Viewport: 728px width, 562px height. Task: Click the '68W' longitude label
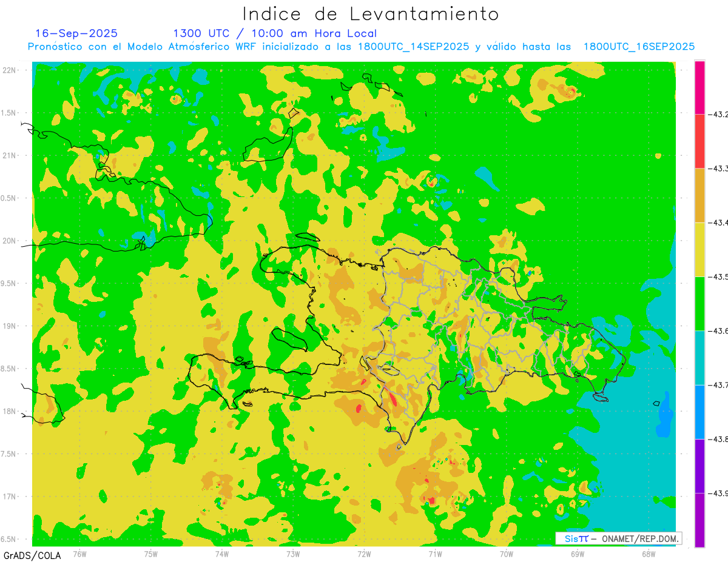649,554
